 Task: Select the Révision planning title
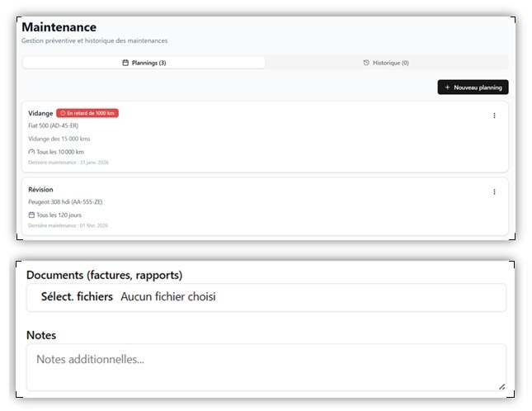point(40,189)
